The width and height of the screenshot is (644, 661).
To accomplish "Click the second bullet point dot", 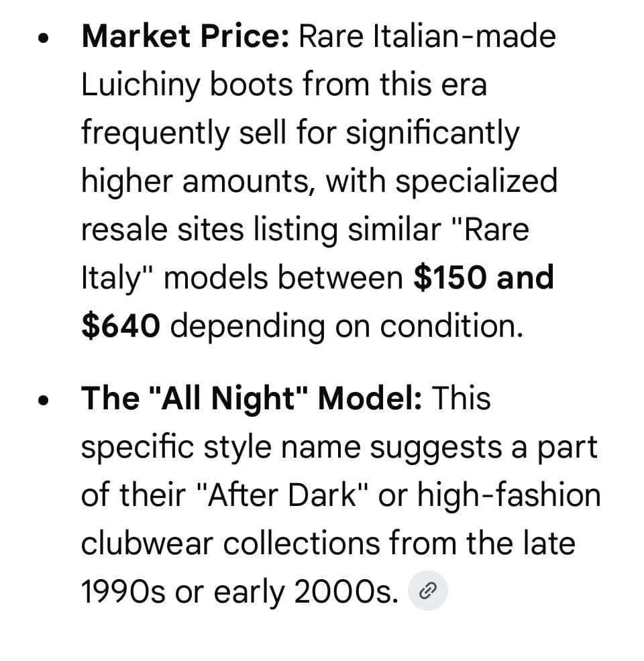I will (x=44, y=401).
